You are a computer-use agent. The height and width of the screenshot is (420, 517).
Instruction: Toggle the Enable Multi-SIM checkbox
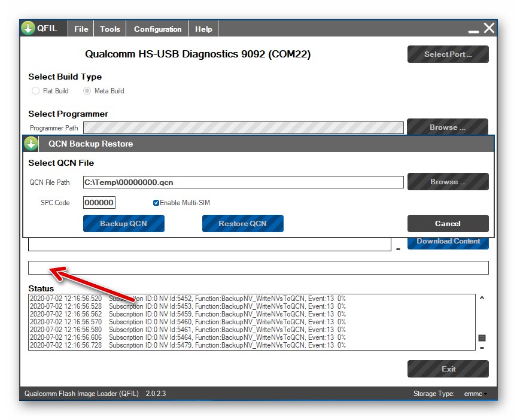click(156, 203)
